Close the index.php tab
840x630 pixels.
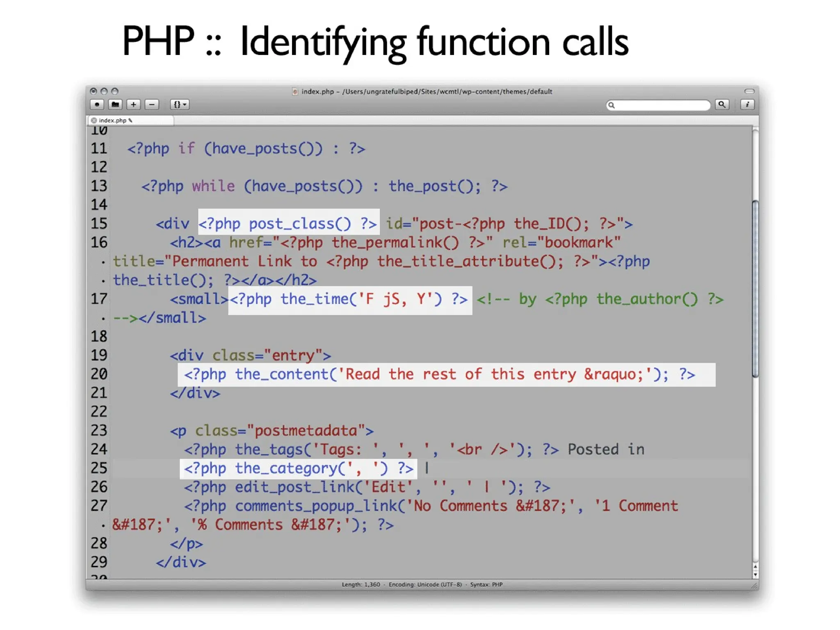(94, 120)
